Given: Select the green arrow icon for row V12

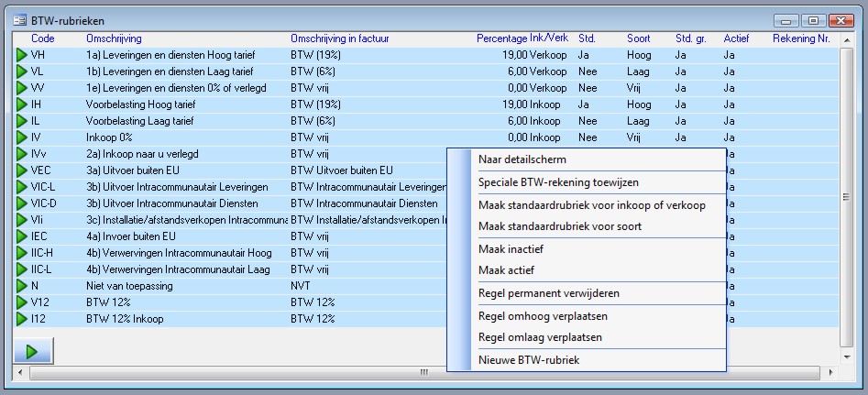Looking at the screenshot, I should [22, 302].
